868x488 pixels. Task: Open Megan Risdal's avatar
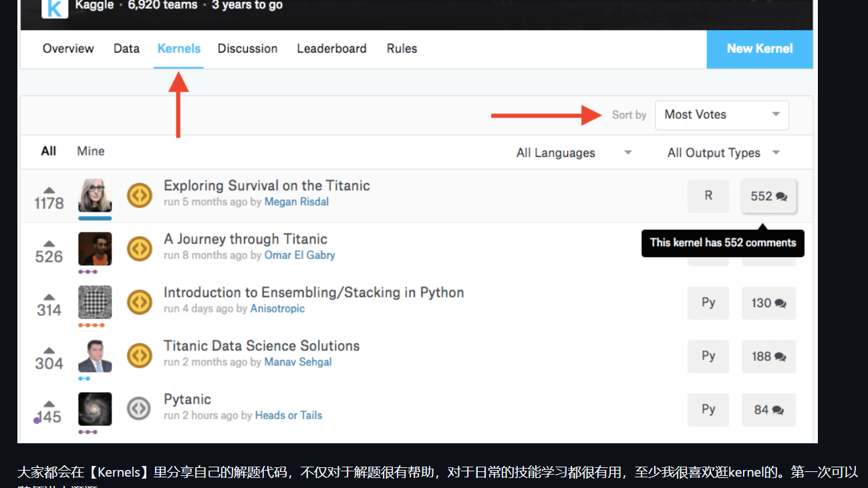(95, 196)
